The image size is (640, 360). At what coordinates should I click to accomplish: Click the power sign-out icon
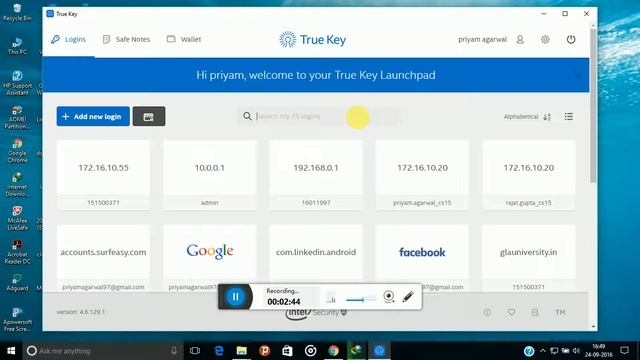571,40
